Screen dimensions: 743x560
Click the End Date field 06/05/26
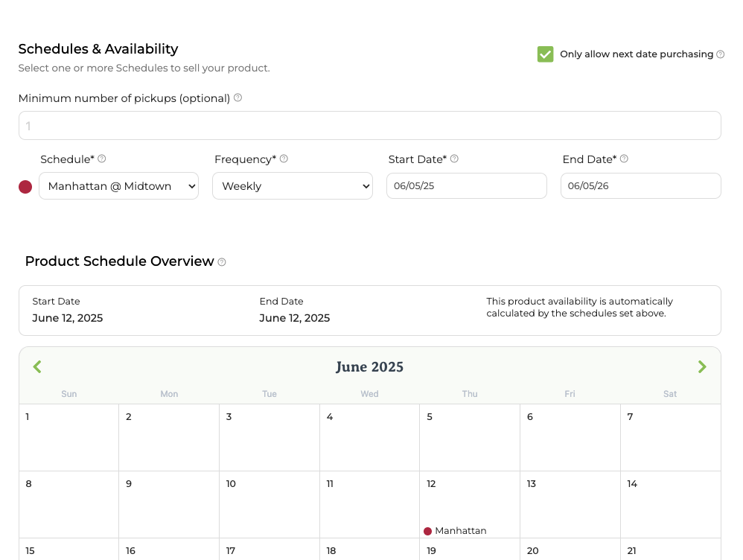(641, 186)
